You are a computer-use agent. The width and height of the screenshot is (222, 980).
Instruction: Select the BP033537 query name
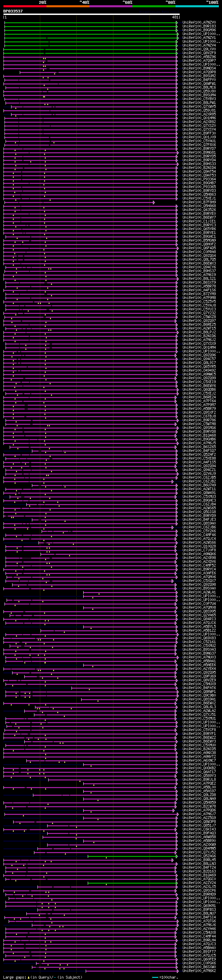pos(13,11)
